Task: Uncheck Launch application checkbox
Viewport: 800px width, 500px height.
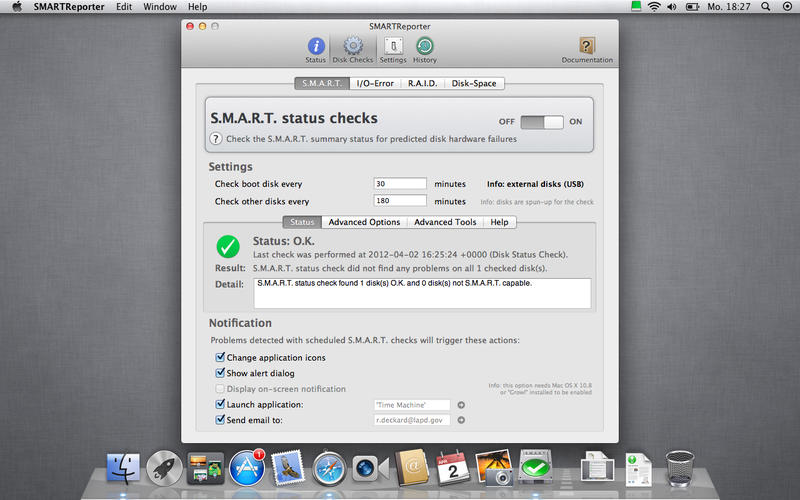Action: tap(220, 404)
